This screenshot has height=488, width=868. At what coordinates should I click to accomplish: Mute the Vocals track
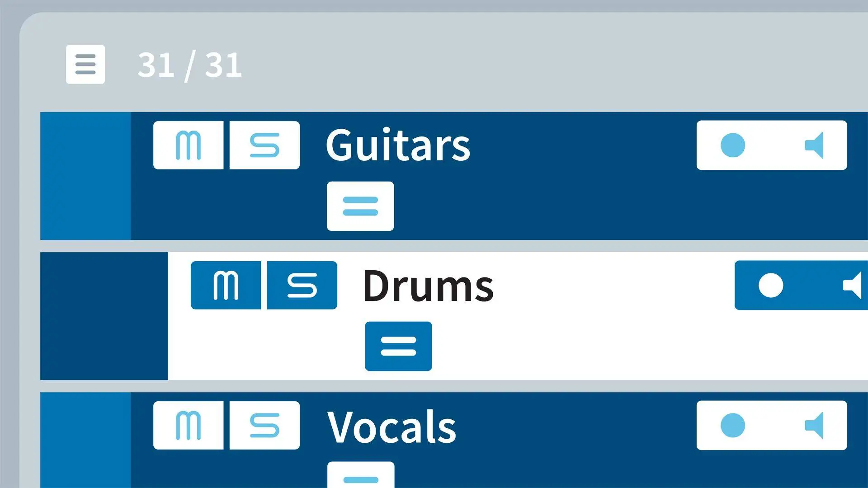(x=189, y=425)
